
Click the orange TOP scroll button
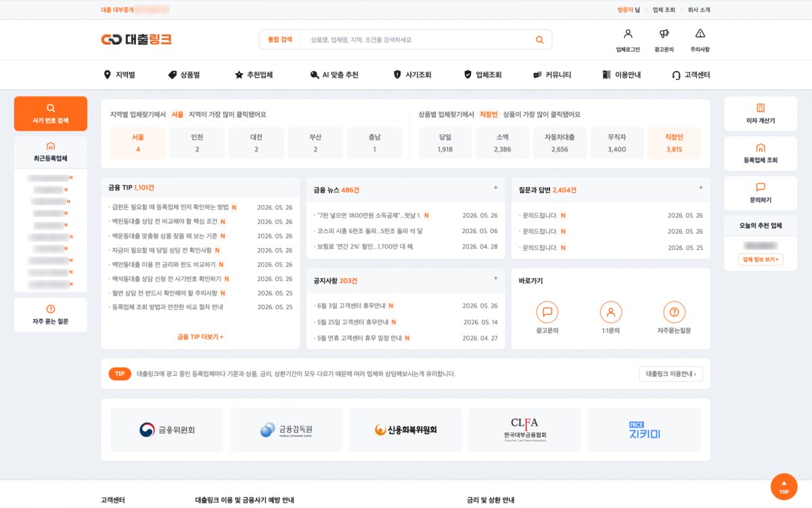[x=784, y=486]
